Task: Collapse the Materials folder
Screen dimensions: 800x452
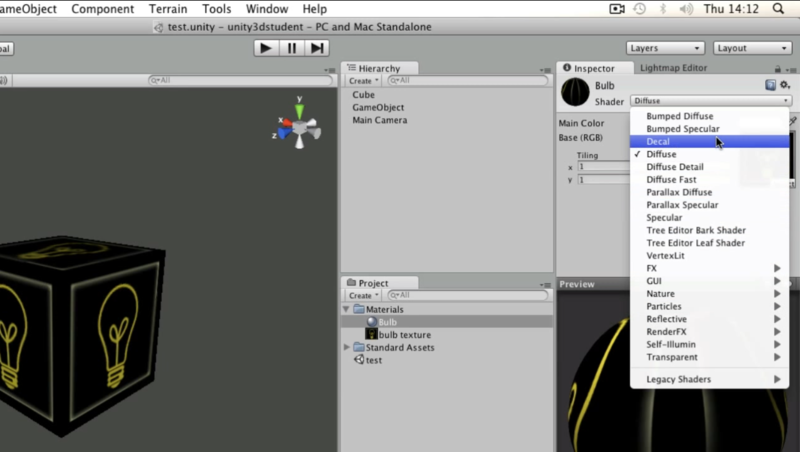Action: [x=346, y=309]
